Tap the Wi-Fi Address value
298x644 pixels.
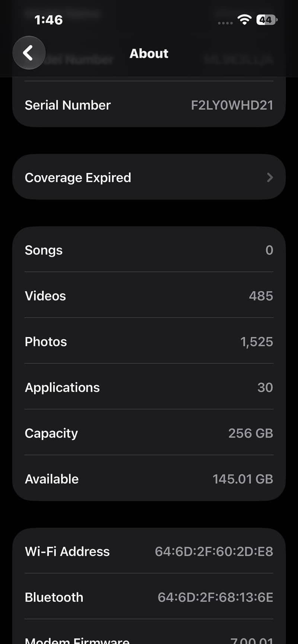click(x=214, y=551)
